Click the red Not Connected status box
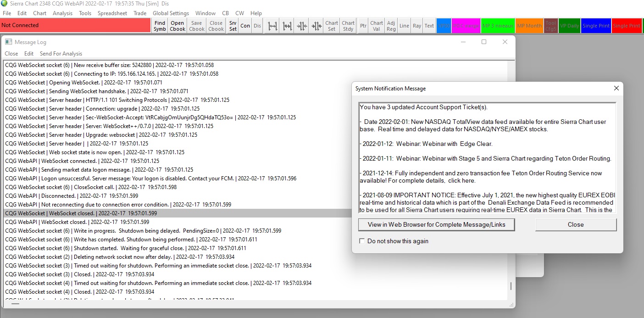The image size is (644, 318). 75,25
